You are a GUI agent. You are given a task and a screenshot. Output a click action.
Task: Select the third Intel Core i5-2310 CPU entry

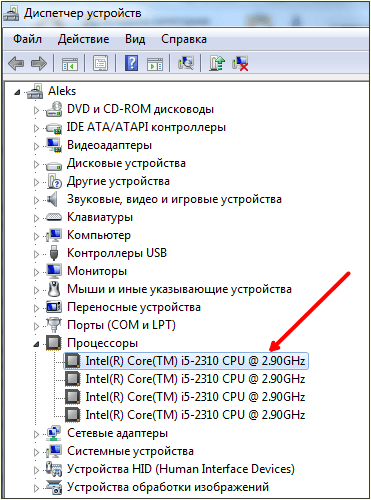[x=195, y=397]
